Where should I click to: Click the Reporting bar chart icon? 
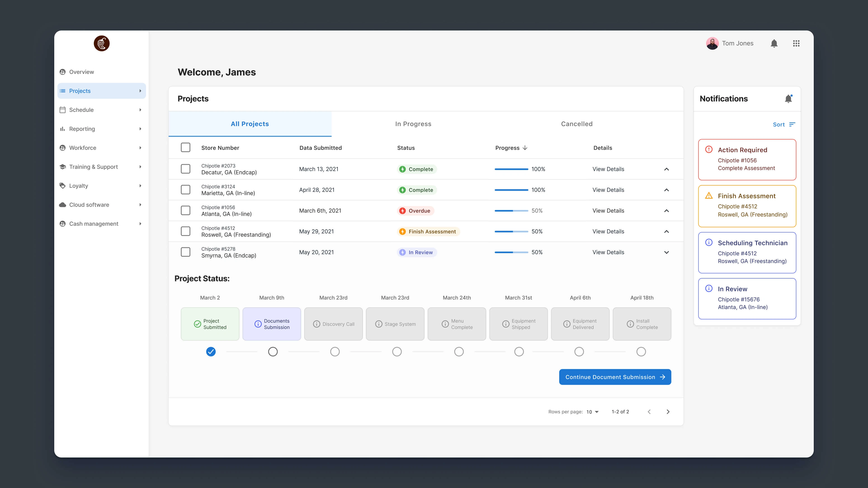click(x=62, y=129)
